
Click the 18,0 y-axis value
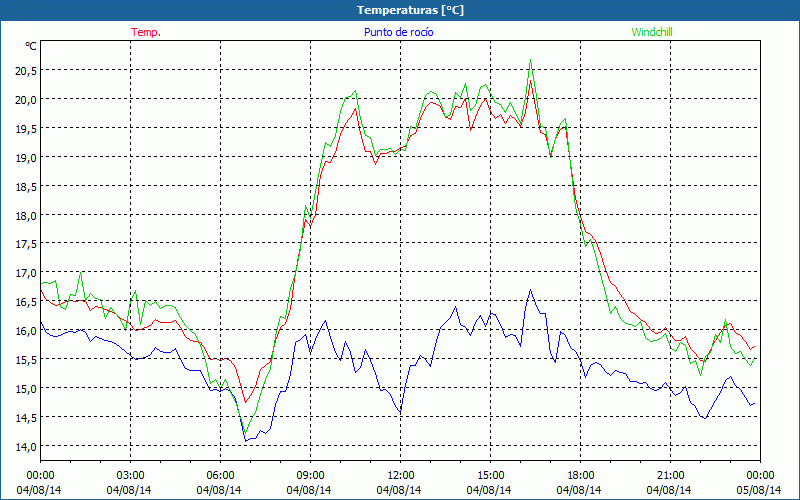[26, 215]
